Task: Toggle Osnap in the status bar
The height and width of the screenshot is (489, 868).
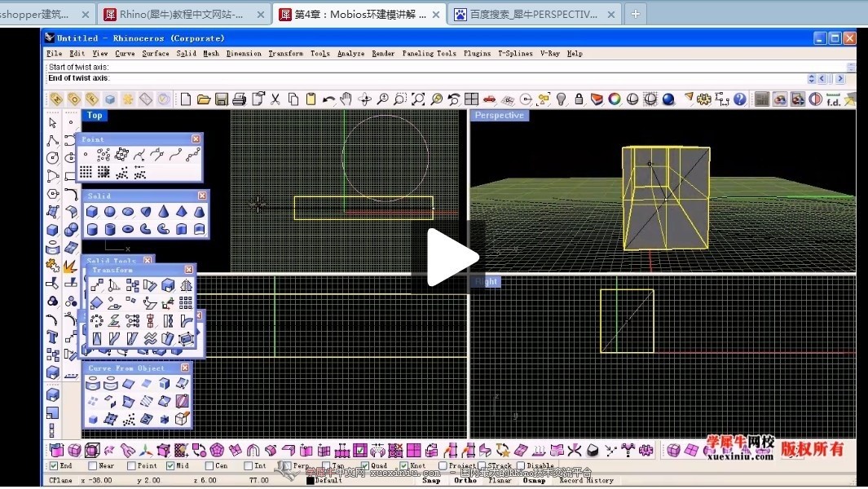Action: point(534,480)
